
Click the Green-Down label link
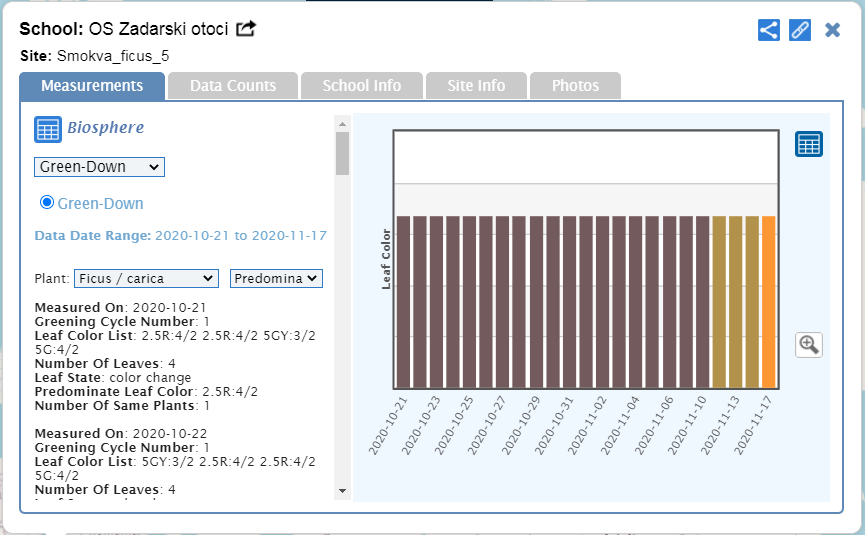tap(100, 203)
